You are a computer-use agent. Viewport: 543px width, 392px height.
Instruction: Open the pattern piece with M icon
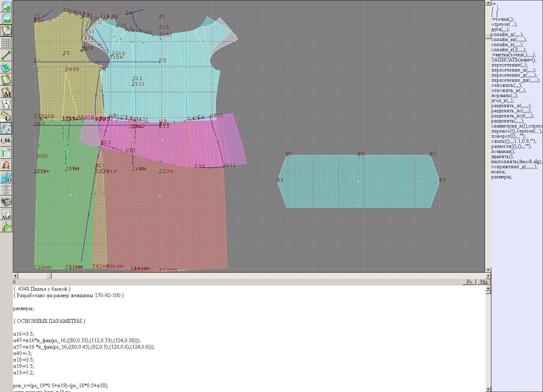pos(6,92)
